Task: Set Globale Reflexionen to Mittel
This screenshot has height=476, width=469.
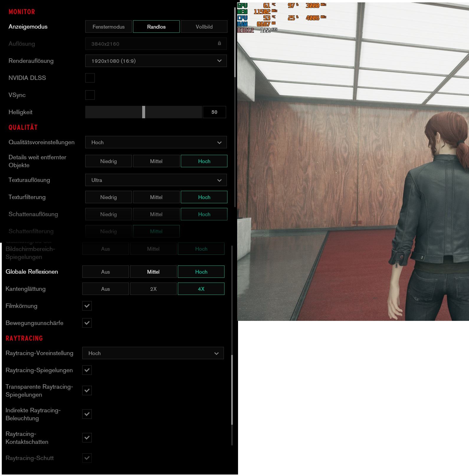Action: [153, 272]
